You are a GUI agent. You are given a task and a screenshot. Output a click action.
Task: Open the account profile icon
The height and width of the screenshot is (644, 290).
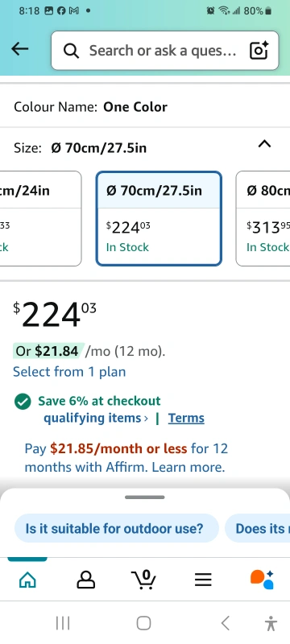(86, 580)
